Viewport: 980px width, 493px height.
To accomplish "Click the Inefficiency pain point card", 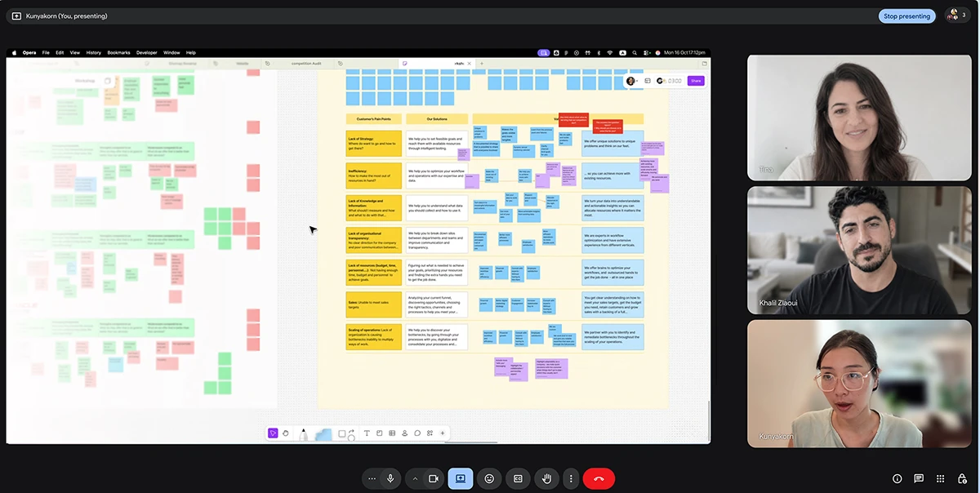I will click(x=373, y=175).
